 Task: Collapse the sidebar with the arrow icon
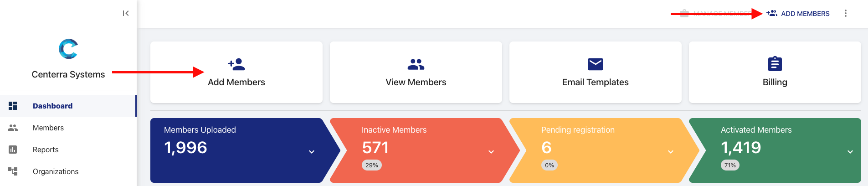126,13
